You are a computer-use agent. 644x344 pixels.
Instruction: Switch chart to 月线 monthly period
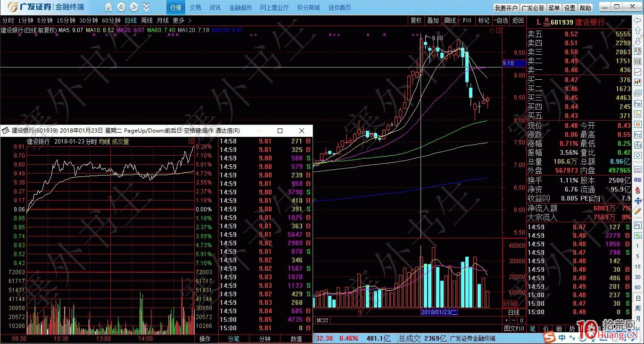click(x=163, y=20)
